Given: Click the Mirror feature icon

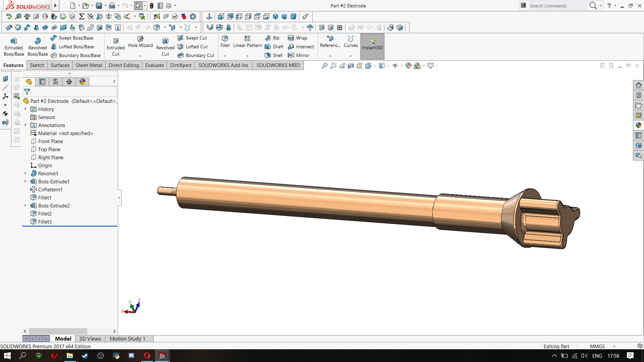Looking at the screenshot, I should tap(291, 55).
